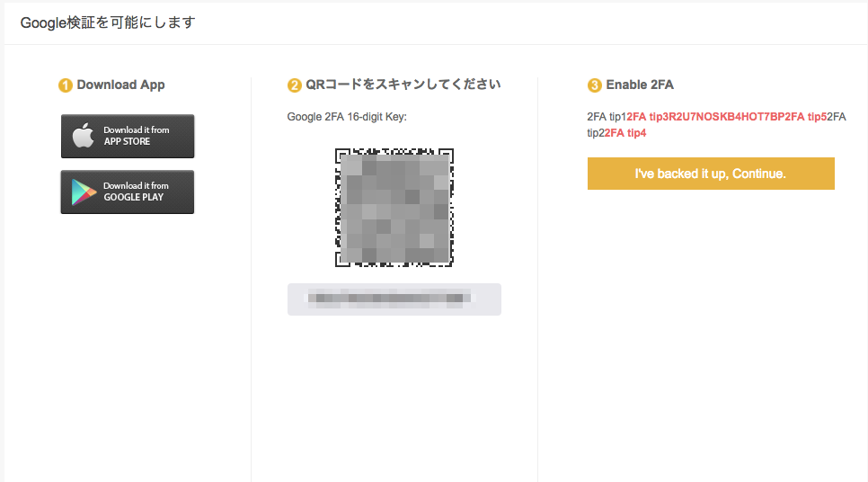The height and width of the screenshot is (482, 868).
Task: Click the red 2FA tip4 text
Action: [625, 133]
